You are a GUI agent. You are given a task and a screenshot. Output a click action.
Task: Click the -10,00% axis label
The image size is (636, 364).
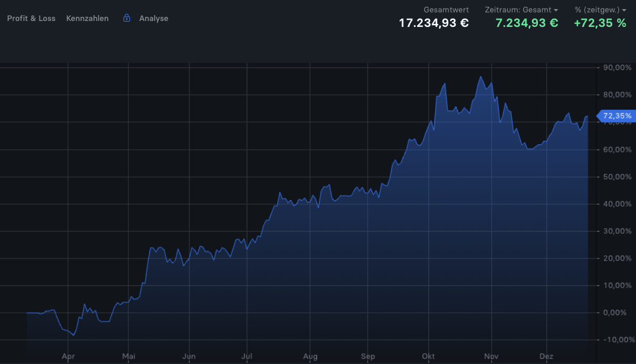point(617,340)
